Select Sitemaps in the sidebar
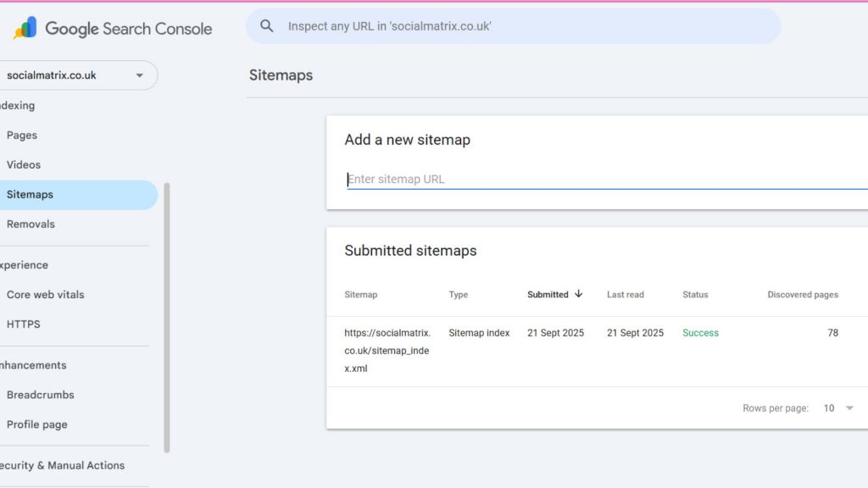 click(x=31, y=195)
